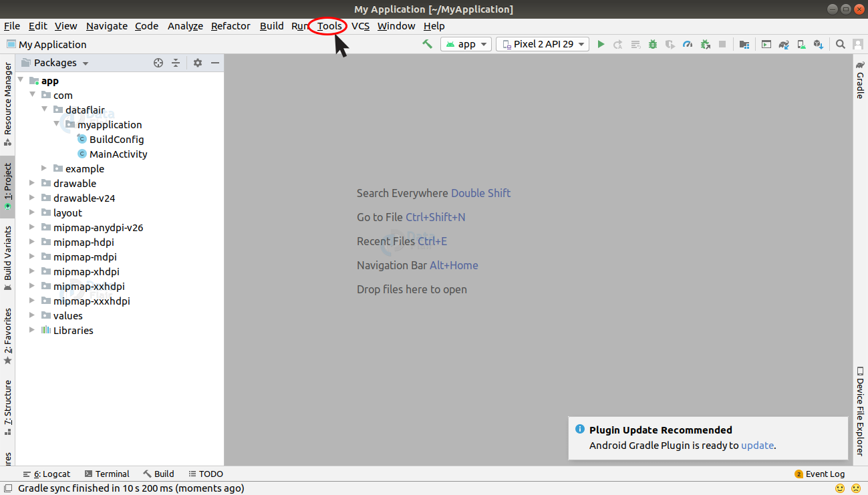Open the Navigate menu
This screenshot has height=495, width=868.
pos(107,26)
